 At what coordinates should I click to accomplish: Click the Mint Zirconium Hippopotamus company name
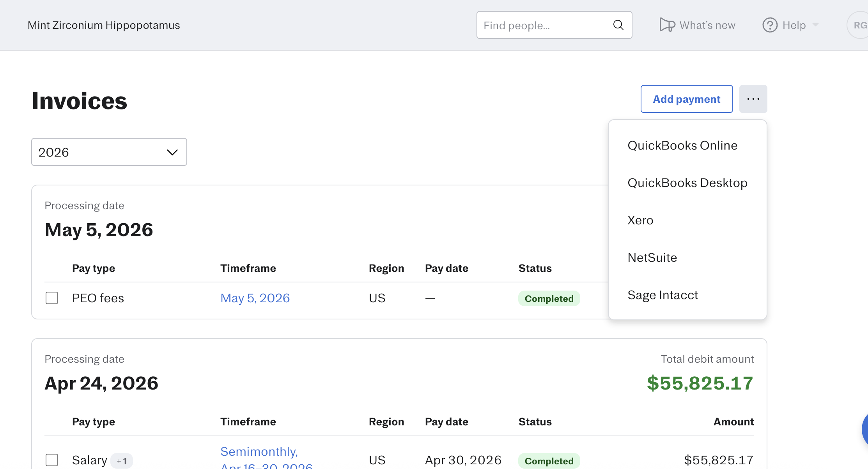[x=104, y=25]
